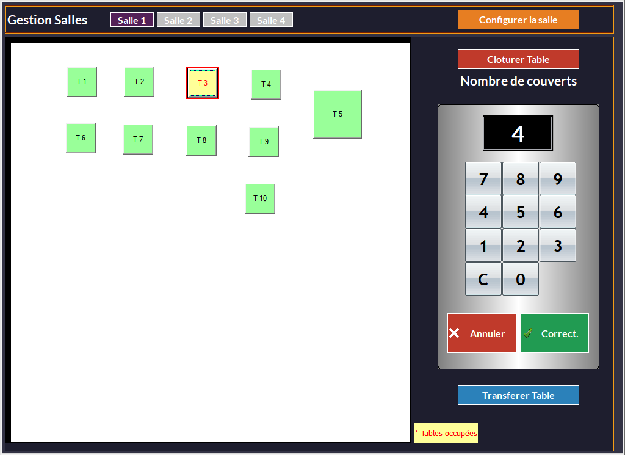Screen dimensions: 625x455
Task: Click the number of covers display field
Action: [x=518, y=134]
